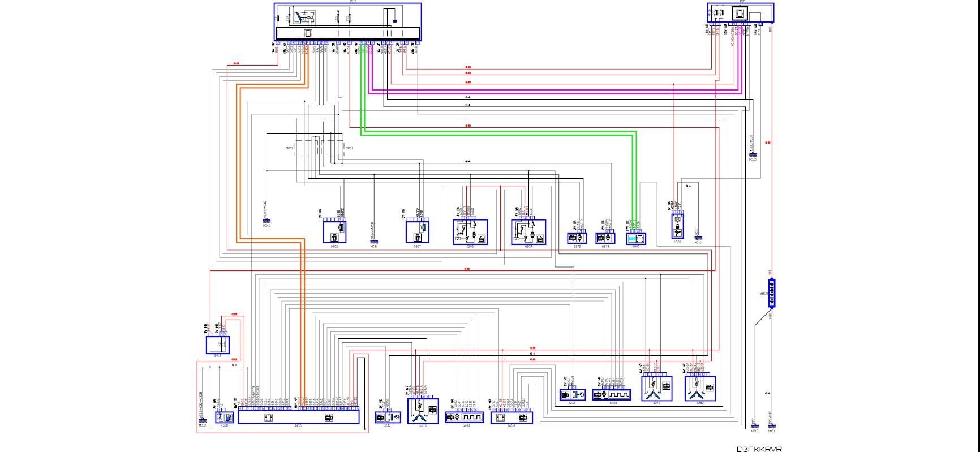Screen dimensions: 980x452
Task: Click the '6207' reference number label
Action: pos(417,247)
